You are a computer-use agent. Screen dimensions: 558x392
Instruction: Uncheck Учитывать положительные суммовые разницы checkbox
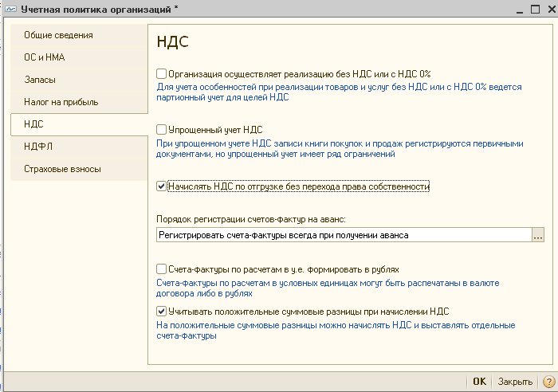[161, 312]
